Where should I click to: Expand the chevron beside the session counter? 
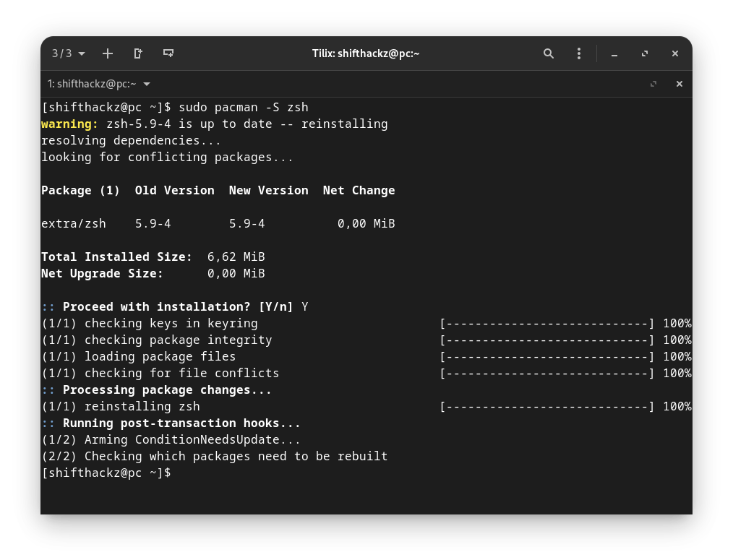[81, 53]
